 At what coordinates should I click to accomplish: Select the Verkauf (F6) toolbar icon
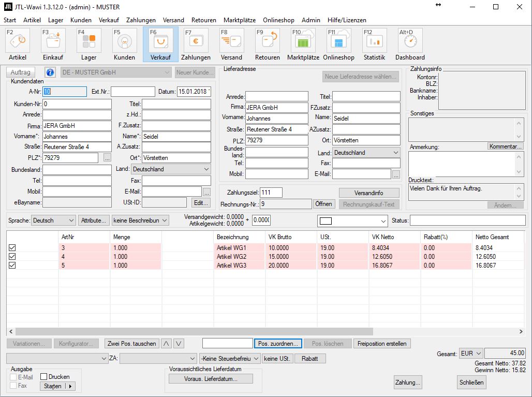point(160,45)
